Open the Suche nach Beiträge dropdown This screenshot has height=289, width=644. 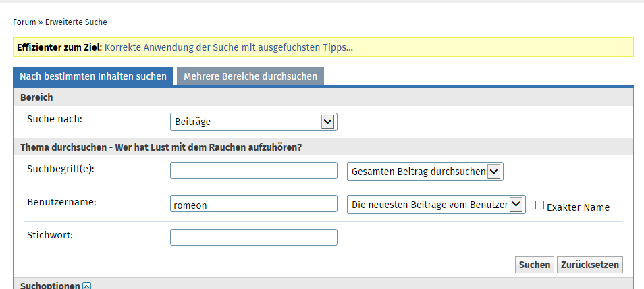(253, 122)
